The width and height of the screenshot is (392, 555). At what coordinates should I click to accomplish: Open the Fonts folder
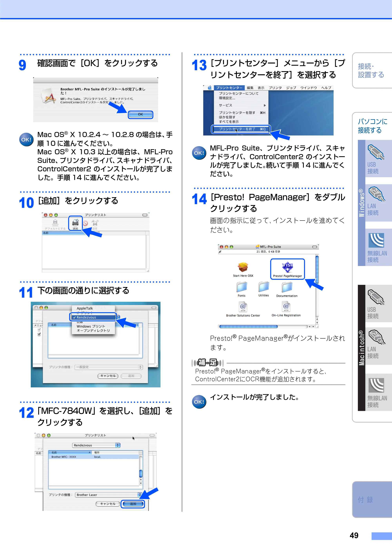click(241, 289)
